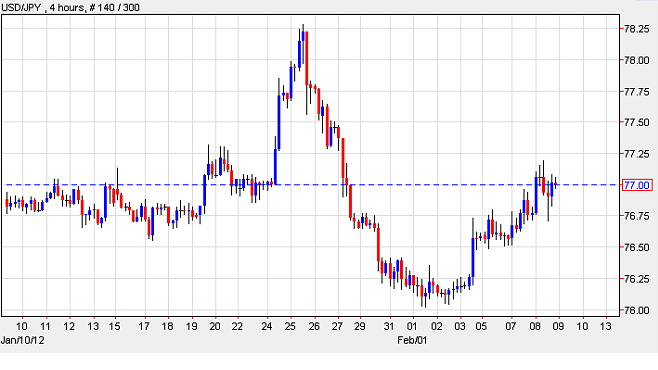Image resolution: width=658 pixels, height=370 pixels.
Task: Click the 15 date axis tick
Action: pos(115,326)
